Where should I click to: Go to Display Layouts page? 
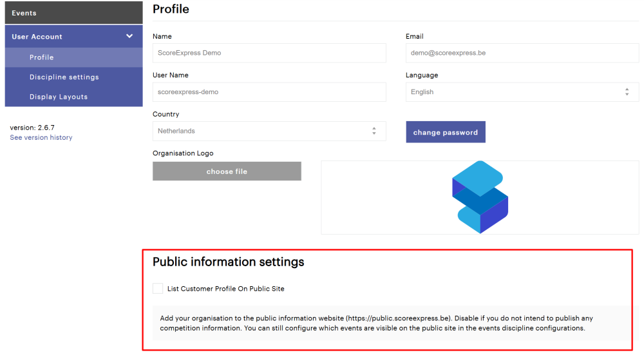click(x=59, y=97)
